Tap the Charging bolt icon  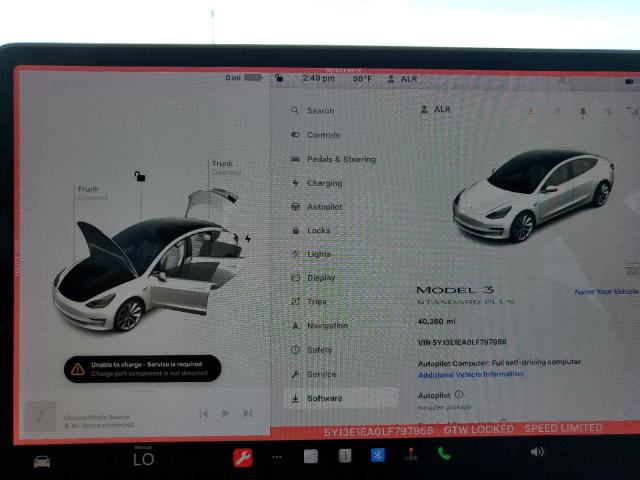[296, 183]
